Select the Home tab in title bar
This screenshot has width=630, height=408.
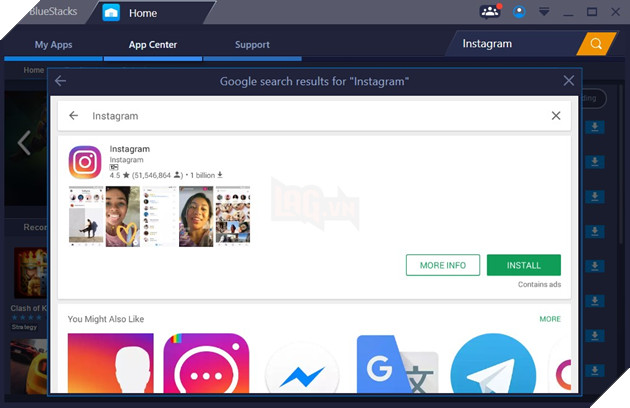click(143, 13)
